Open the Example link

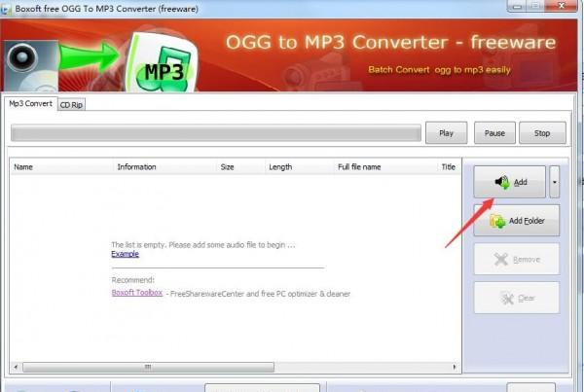pyautogui.click(x=126, y=254)
